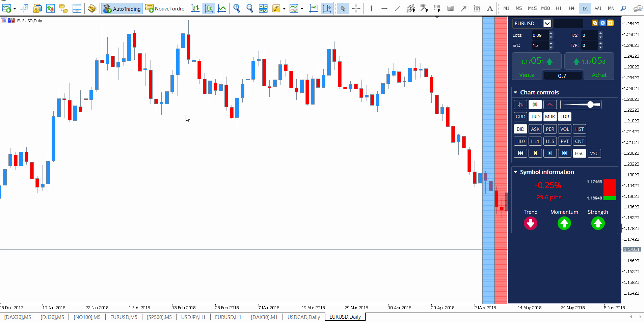Jump chart to the start button
644x322 pixels.
pyautogui.click(x=520, y=153)
